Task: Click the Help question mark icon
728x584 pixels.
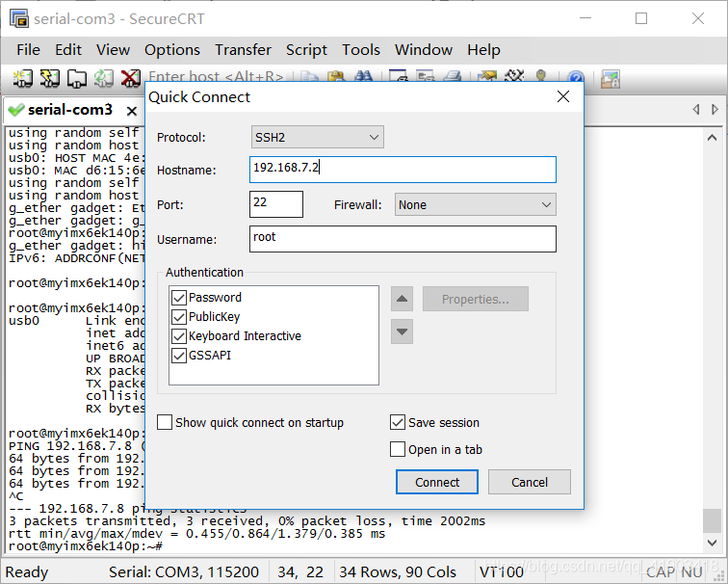Action: [x=576, y=77]
